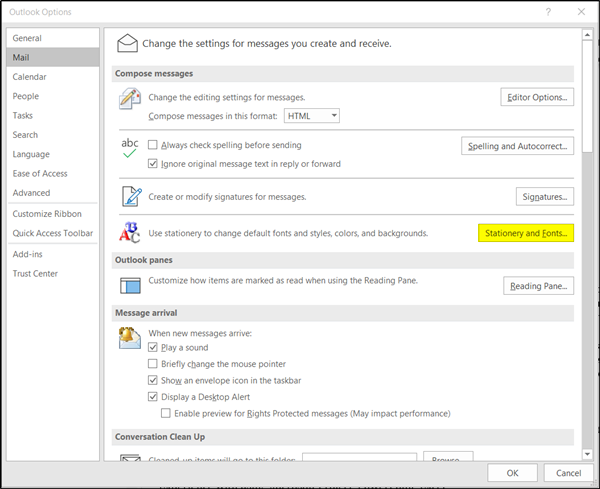Viewport: 600px width, 489px height.
Task: Go to the People options category
Action: (x=53, y=96)
